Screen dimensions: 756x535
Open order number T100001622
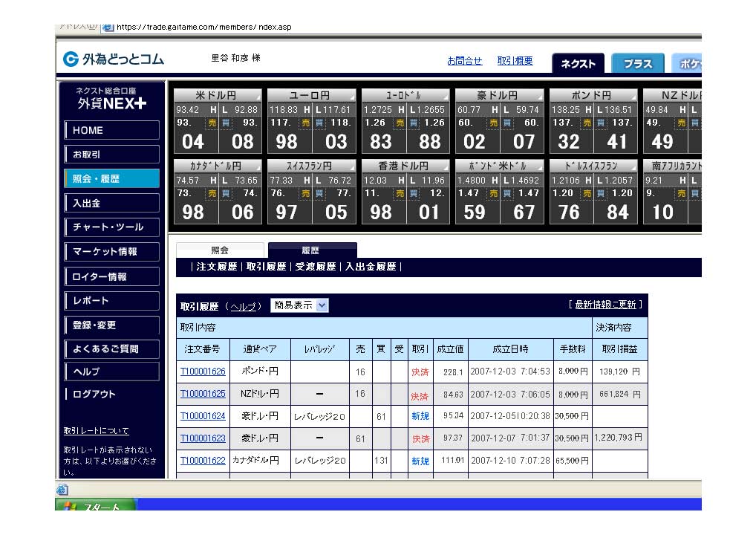coord(203,461)
